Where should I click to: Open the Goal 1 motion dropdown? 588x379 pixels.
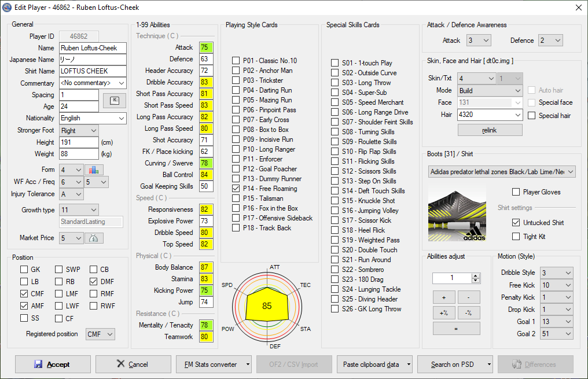557,322
